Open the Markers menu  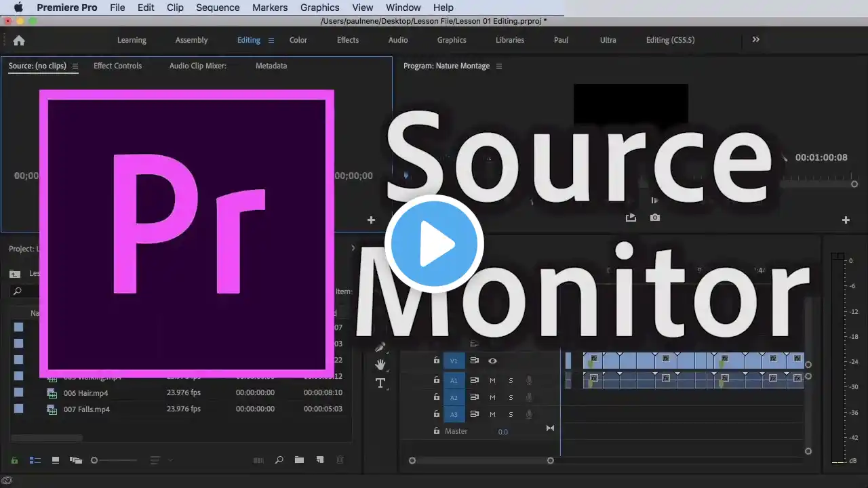click(x=270, y=7)
